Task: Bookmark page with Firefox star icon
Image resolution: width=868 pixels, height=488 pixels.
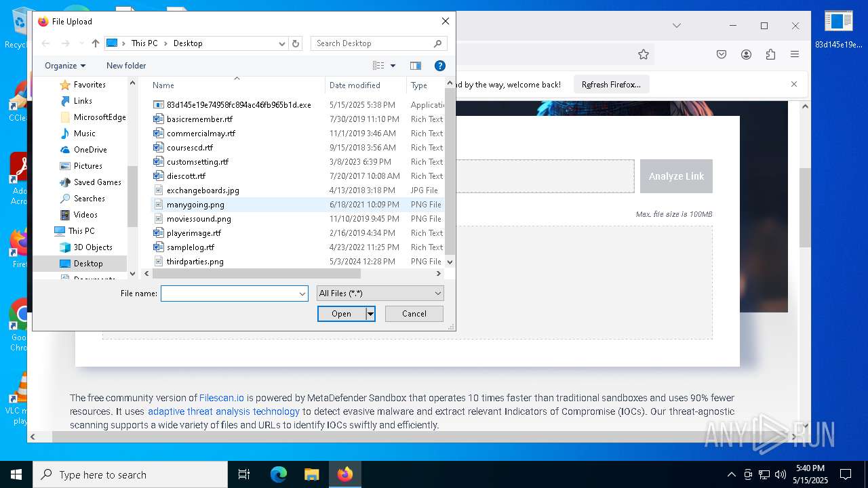Action: coord(644,54)
